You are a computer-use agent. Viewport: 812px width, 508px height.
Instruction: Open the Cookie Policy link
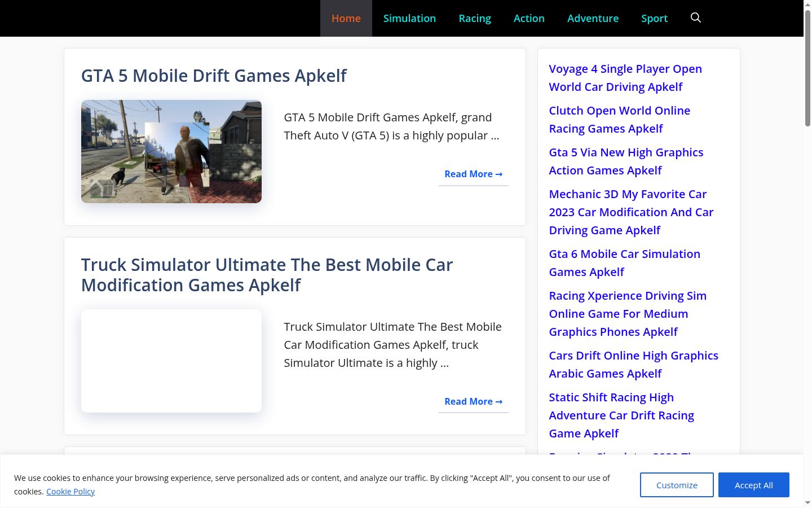tap(70, 492)
